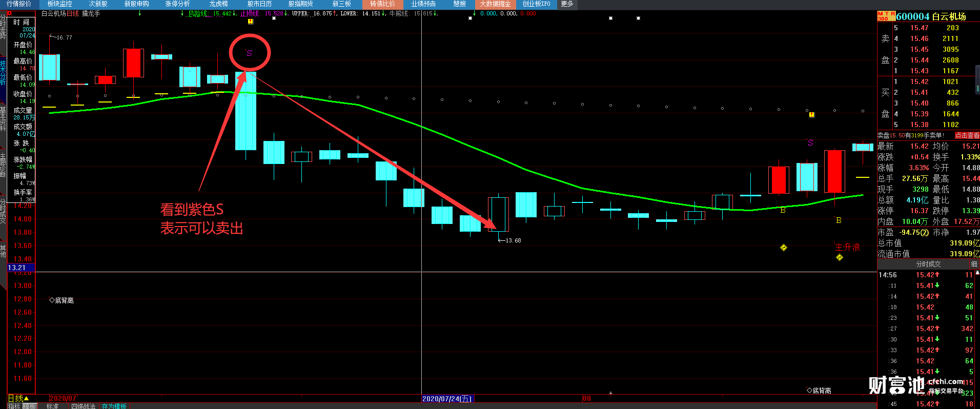Screen dimensions: 980x409
Task: Click the MTR 300 badge icon
Action: pos(886,16)
